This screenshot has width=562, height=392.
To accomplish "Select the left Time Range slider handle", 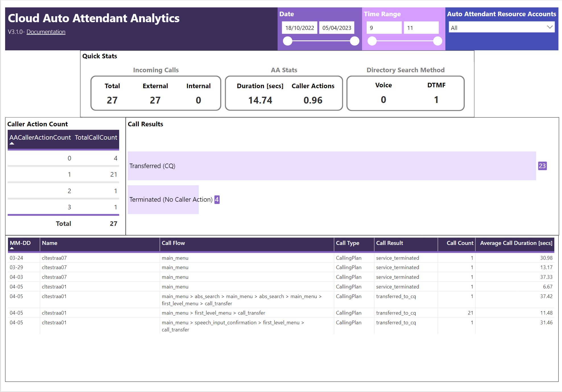I will tap(372, 41).
